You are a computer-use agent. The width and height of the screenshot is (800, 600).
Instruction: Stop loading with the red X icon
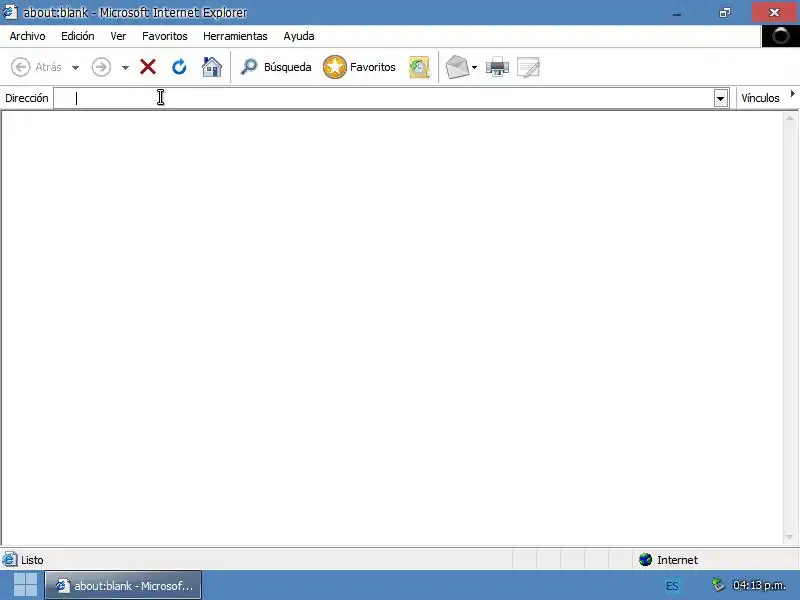tap(148, 67)
